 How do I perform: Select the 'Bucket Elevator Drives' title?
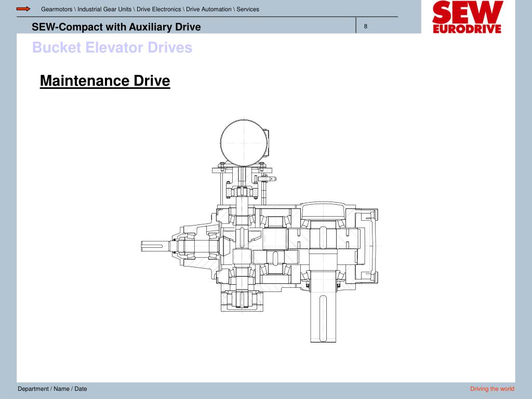[x=112, y=47]
